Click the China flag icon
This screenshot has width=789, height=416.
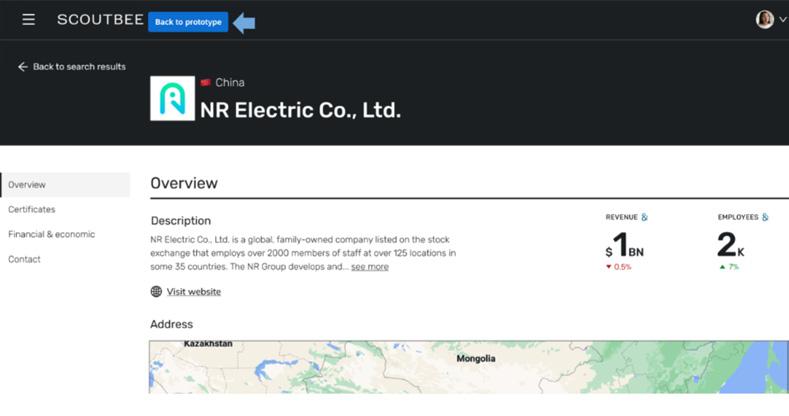click(x=206, y=83)
